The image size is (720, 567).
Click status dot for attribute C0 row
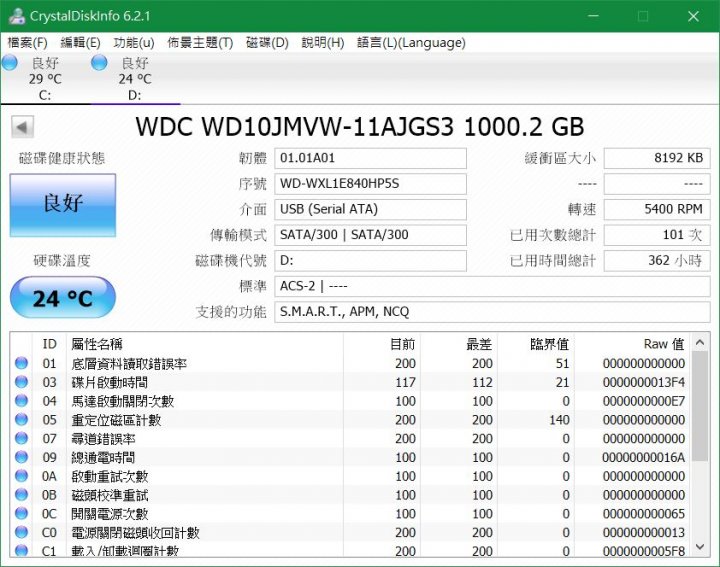click(21, 533)
